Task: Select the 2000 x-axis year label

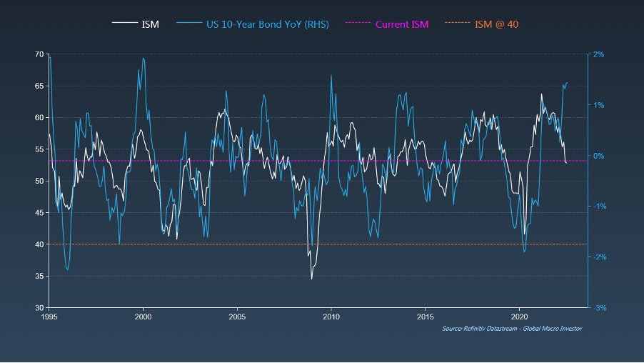Action: [144, 316]
